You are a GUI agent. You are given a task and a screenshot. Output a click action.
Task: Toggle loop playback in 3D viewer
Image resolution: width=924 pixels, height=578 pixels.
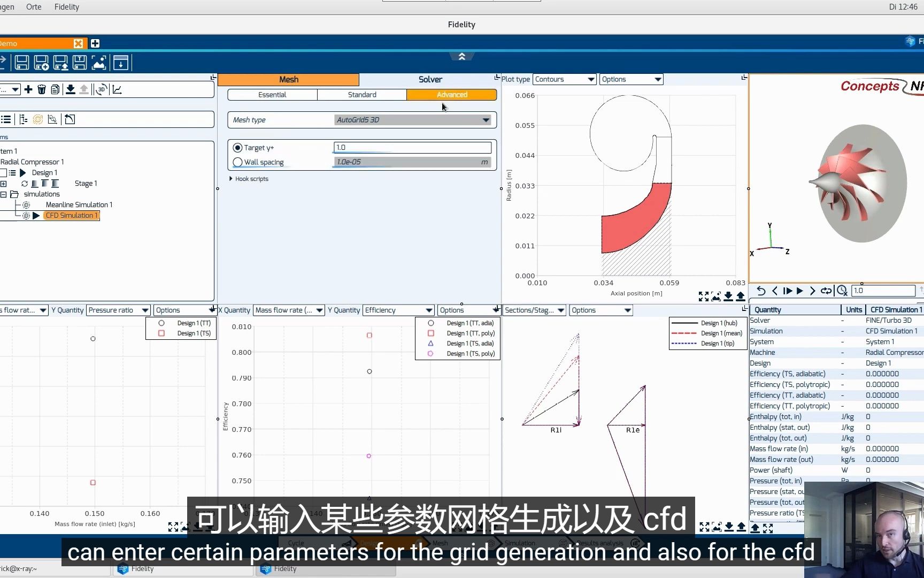point(826,291)
